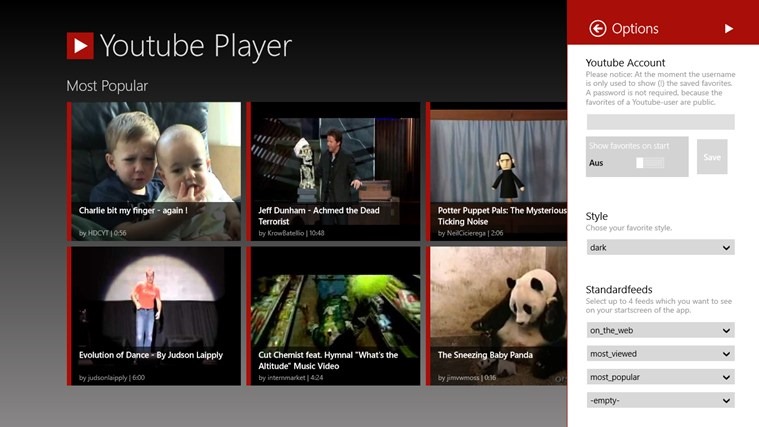Toggle the Show favorites on start switch
The width and height of the screenshot is (759, 427).
coord(650,163)
